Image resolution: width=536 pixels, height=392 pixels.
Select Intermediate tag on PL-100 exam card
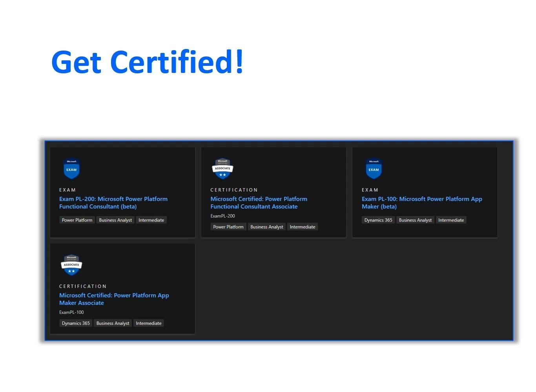click(x=451, y=220)
